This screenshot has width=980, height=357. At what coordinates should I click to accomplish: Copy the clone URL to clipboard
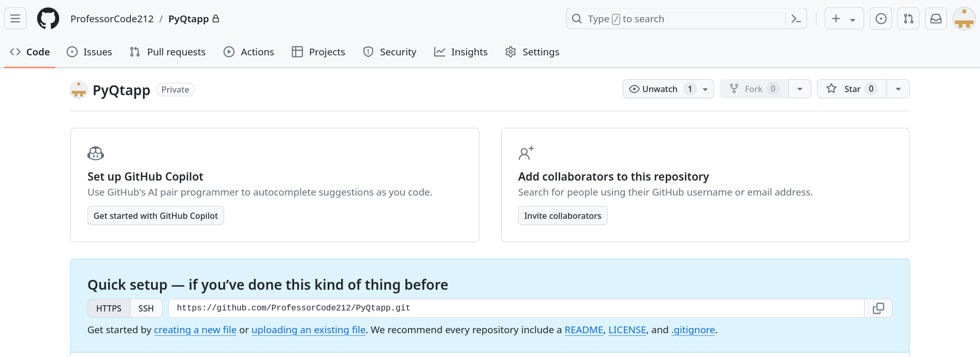879,308
